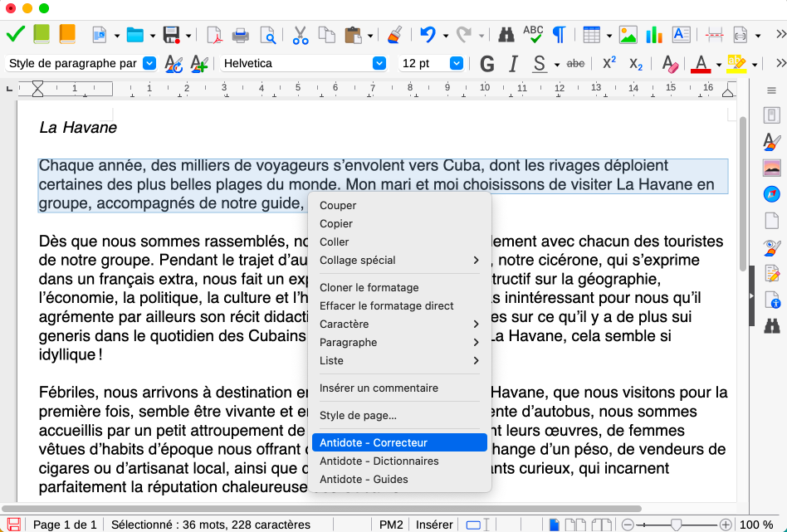Image resolution: width=787 pixels, height=532 pixels.
Task: Click the green Antidote corrector checkmark icon
Action: (x=15, y=35)
